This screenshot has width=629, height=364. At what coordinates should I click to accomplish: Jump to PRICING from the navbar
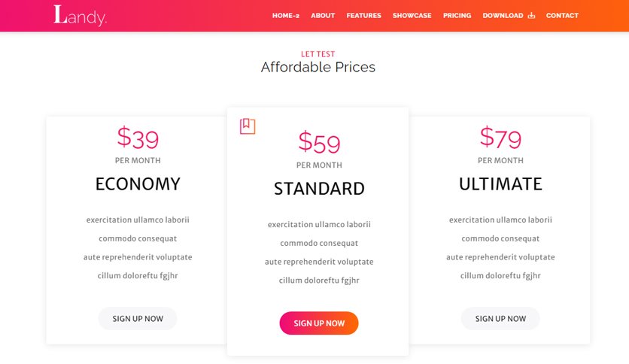click(457, 16)
